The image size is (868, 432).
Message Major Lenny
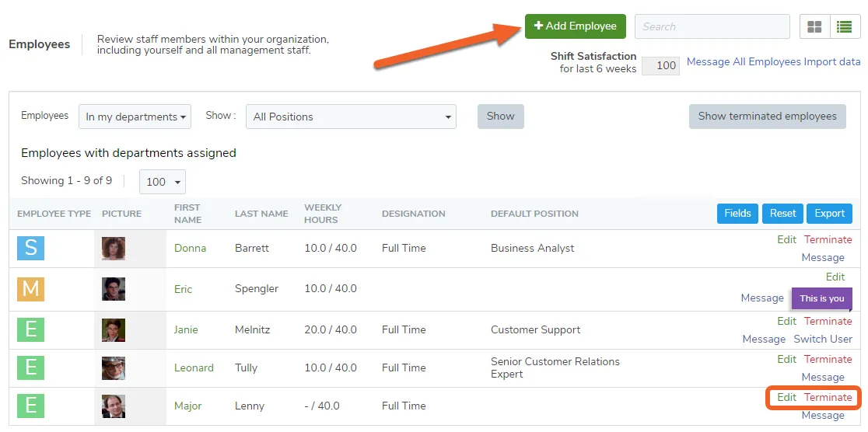(823, 416)
